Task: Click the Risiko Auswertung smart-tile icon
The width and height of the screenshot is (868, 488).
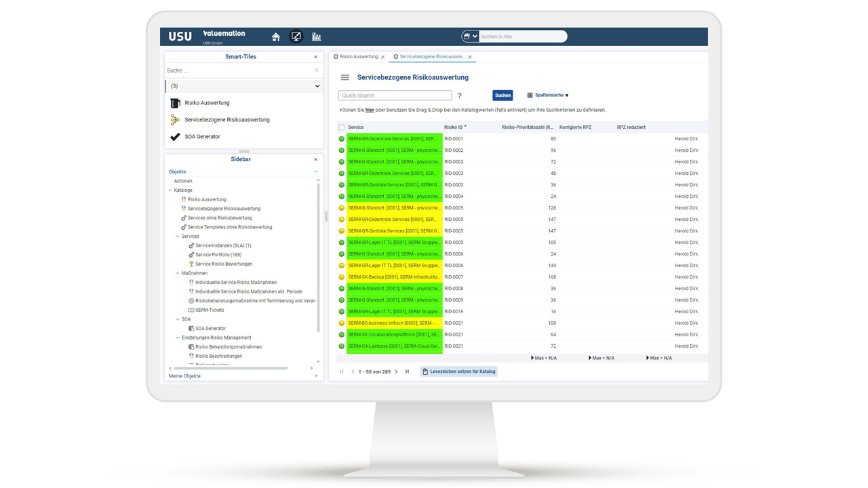Action: (175, 103)
